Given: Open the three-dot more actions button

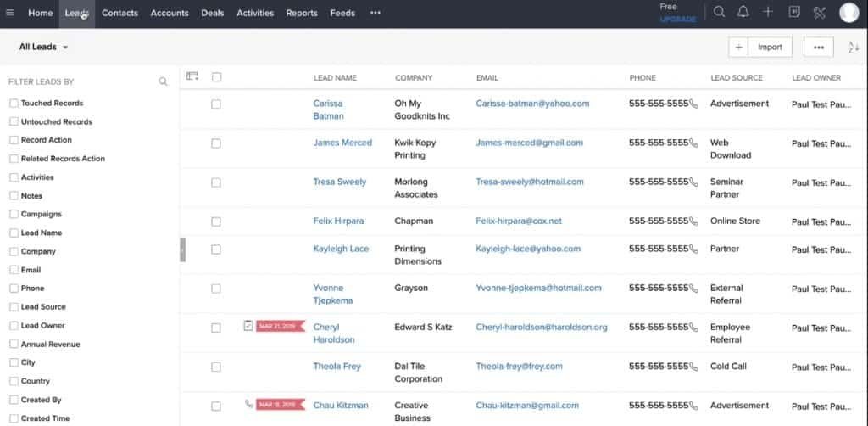Looking at the screenshot, I should tap(818, 48).
